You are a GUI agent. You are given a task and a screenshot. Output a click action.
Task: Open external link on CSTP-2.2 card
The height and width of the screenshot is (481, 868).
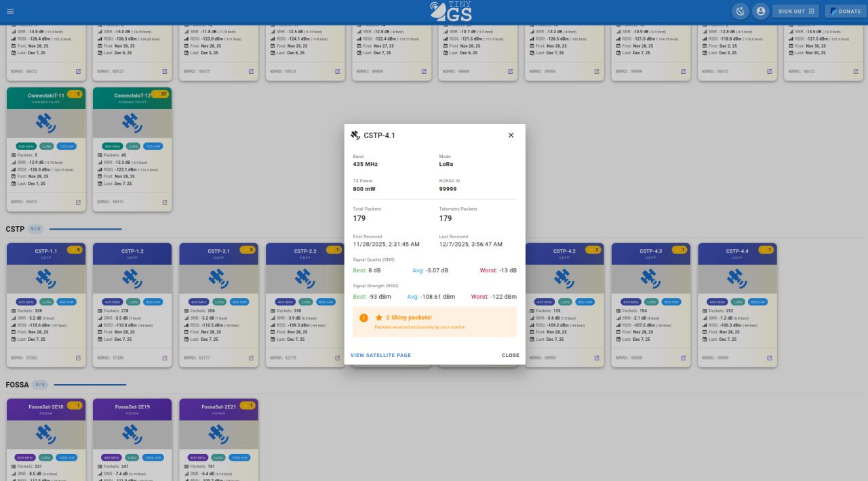point(337,358)
